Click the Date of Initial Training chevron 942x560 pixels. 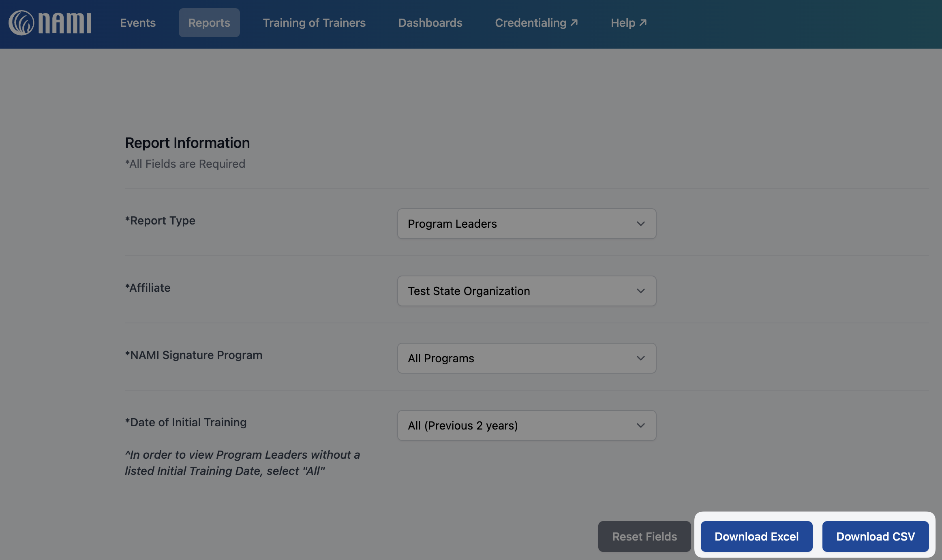pos(640,425)
